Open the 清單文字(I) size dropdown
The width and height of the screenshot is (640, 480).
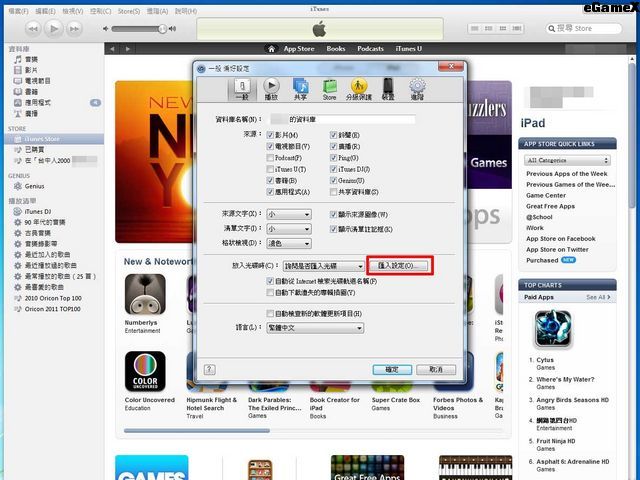(289, 229)
